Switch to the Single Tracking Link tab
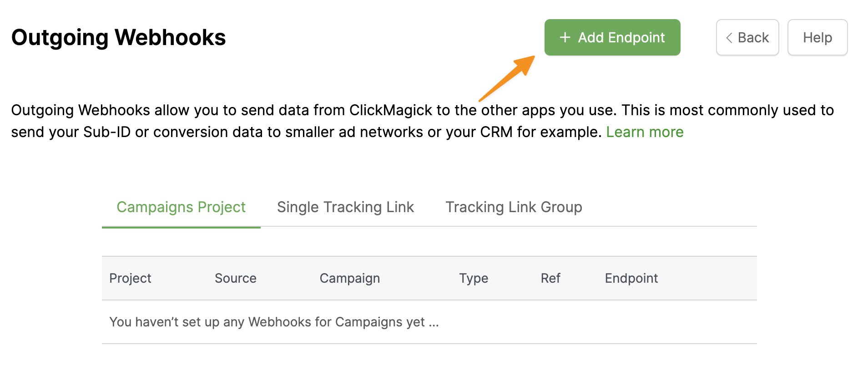This screenshot has height=366, width=868. 345,207
